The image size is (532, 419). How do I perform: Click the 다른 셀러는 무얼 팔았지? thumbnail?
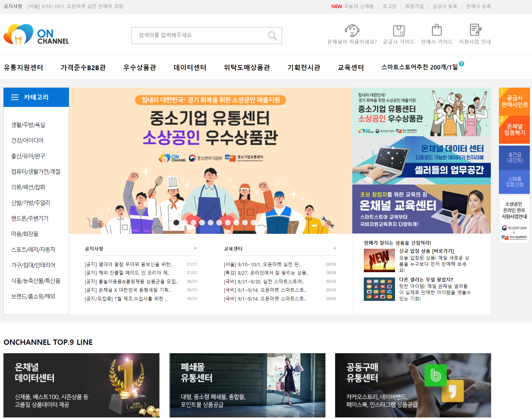click(379, 289)
